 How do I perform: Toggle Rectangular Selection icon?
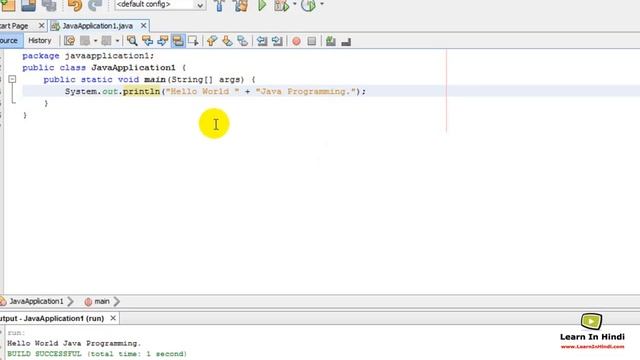pos(193,41)
